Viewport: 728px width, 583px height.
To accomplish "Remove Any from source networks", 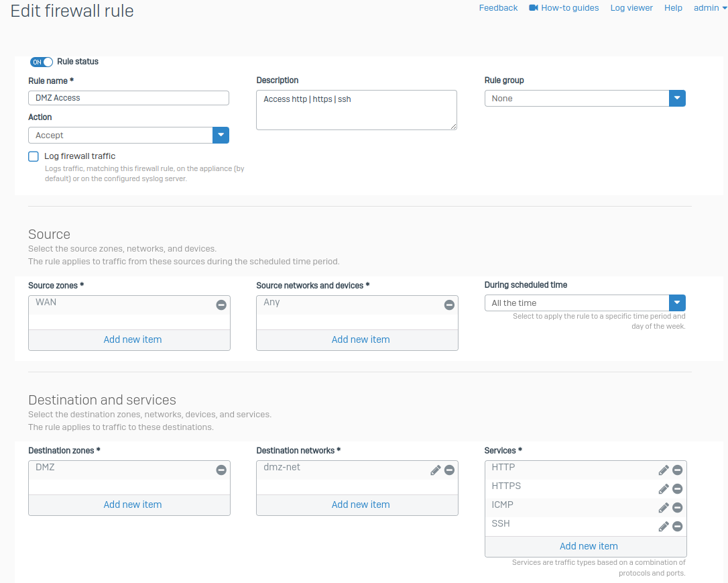I will (x=449, y=305).
